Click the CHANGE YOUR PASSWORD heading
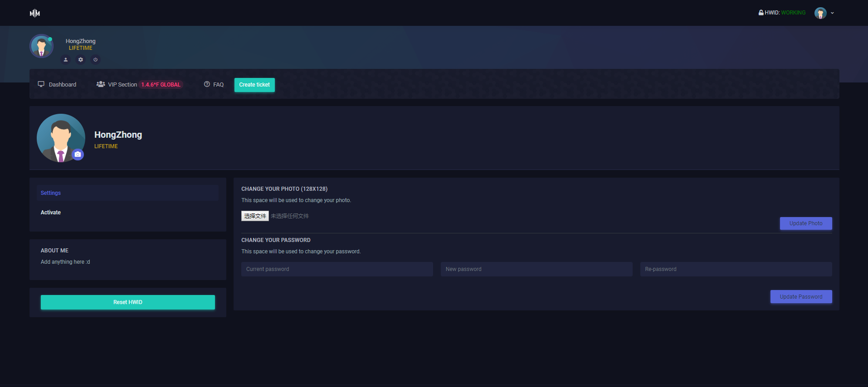Viewport: 868px width, 387px height. pyautogui.click(x=276, y=240)
